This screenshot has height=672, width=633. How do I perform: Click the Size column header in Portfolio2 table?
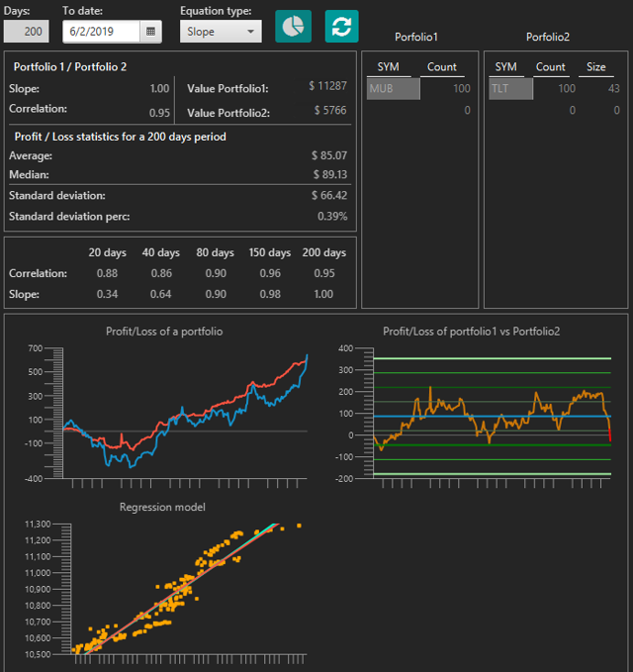click(x=596, y=67)
